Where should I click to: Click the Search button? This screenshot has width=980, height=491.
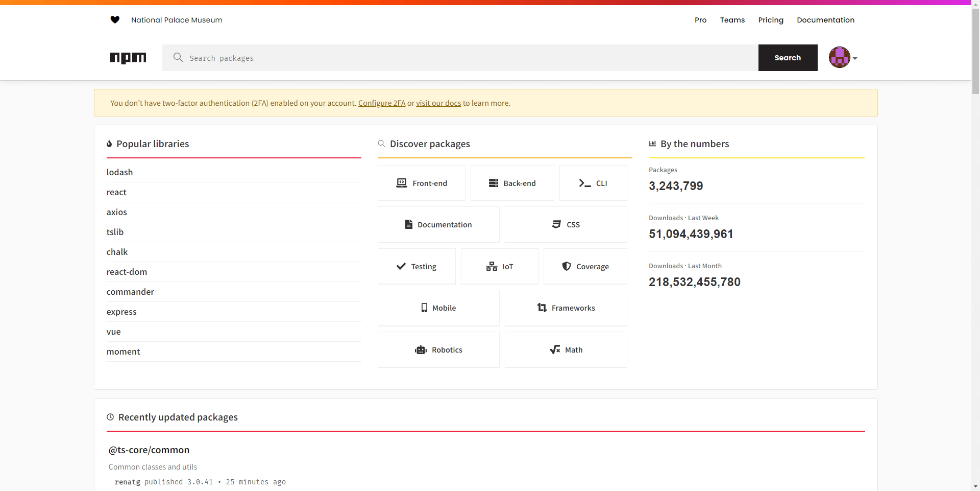click(x=788, y=58)
